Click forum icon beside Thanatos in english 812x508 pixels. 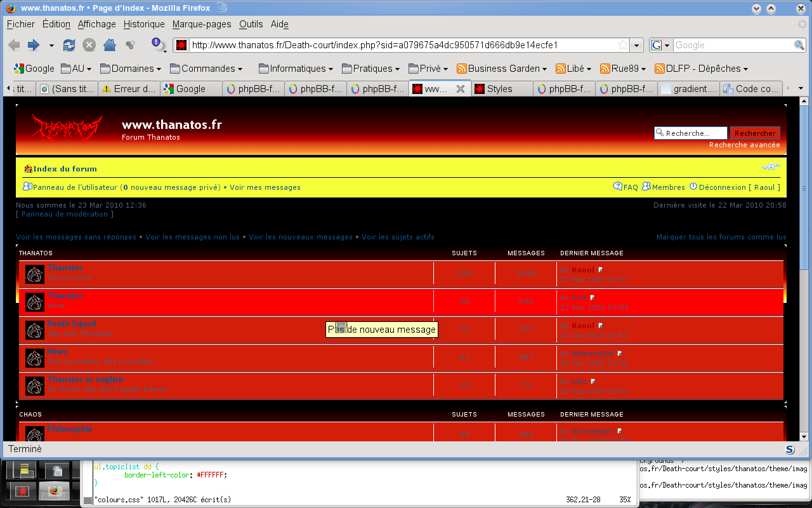pos(35,386)
